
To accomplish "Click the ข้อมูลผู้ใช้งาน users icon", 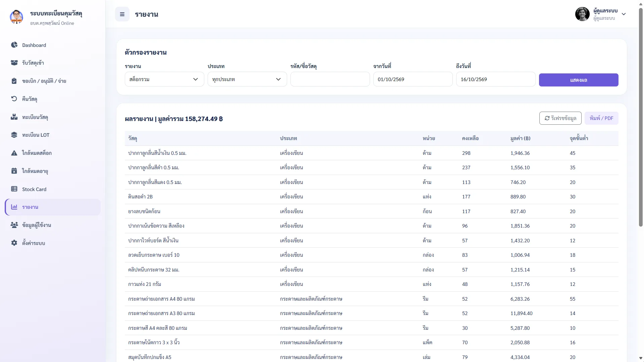I will [14, 225].
